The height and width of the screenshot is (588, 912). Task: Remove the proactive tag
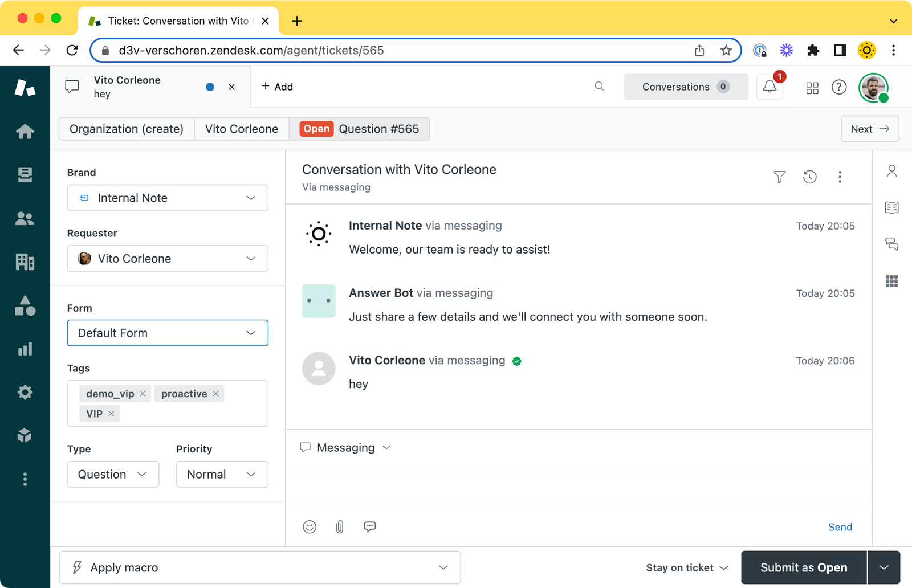tap(215, 393)
